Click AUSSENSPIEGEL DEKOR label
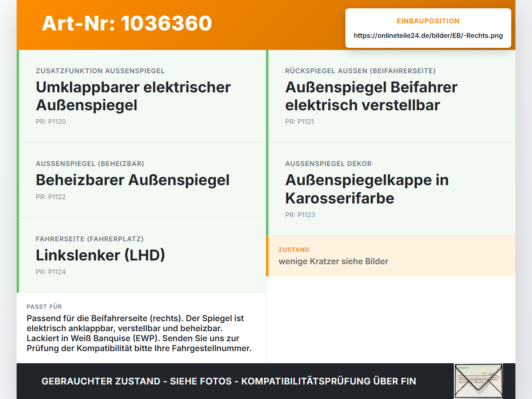 click(328, 164)
